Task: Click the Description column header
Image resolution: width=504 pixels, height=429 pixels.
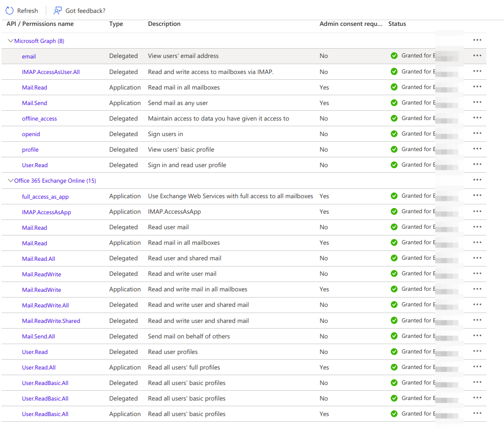Action: 164,24
